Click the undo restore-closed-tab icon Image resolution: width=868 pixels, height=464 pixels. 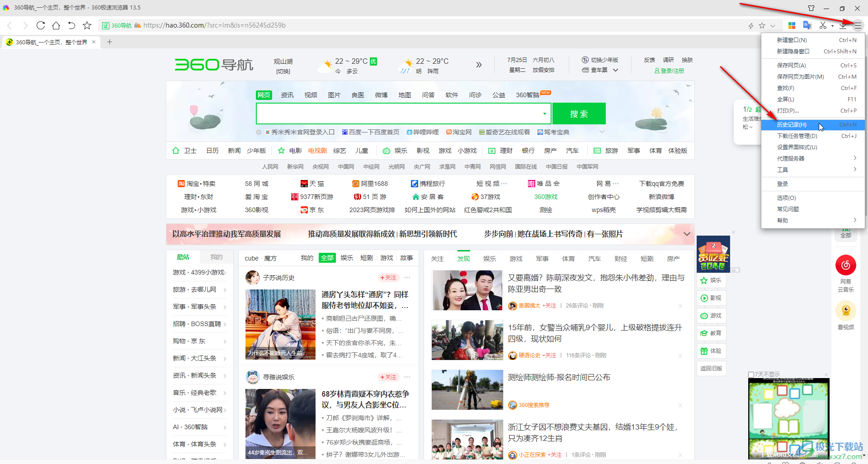tap(71, 25)
